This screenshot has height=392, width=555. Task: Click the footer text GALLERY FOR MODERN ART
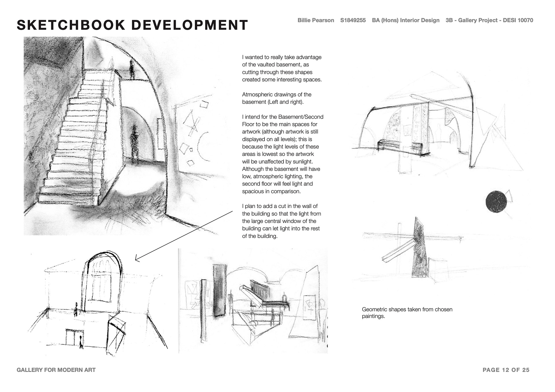[x=56, y=370]
